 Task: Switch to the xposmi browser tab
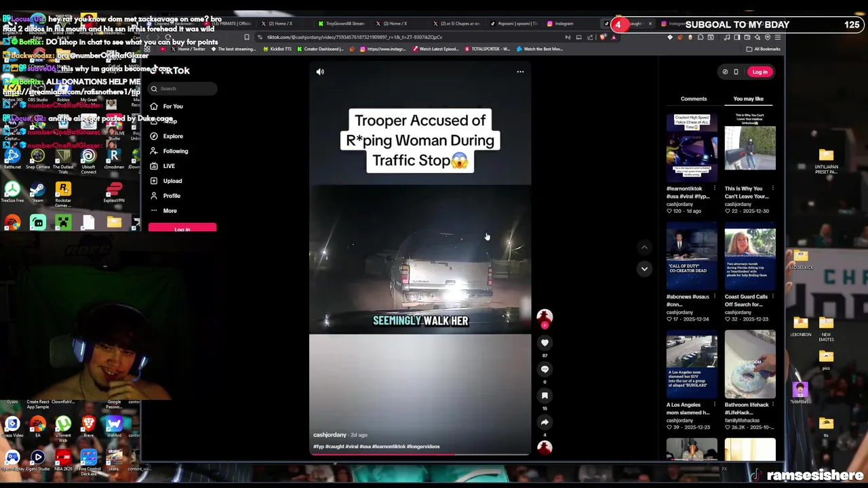pyautogui.click(x=513, y=24)
